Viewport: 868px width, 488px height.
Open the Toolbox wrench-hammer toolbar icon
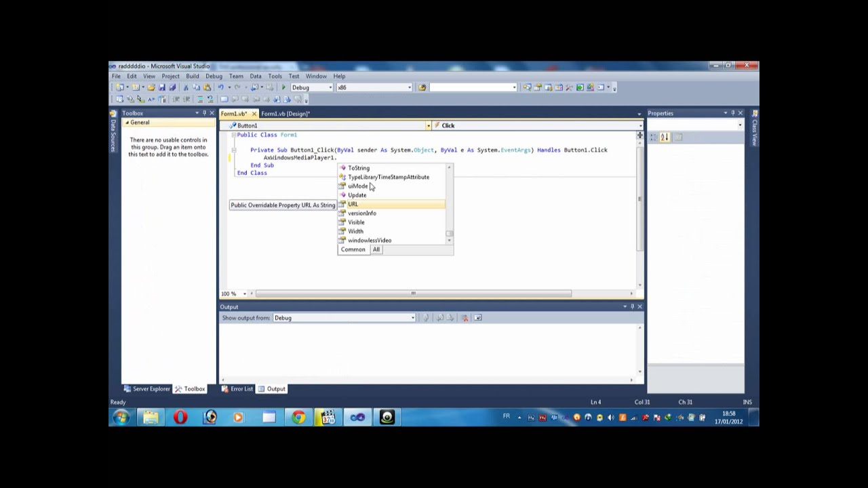coord(569,87)
